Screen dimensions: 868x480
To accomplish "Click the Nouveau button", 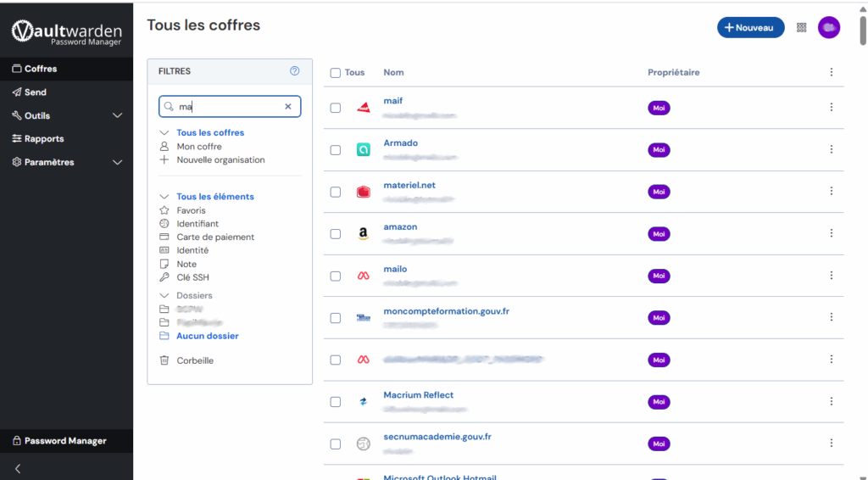I will [750, 28].
